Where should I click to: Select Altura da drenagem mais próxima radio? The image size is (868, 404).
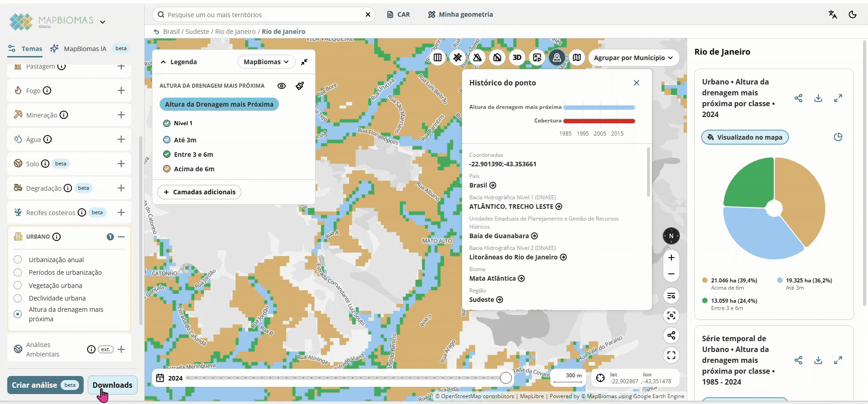18,314
